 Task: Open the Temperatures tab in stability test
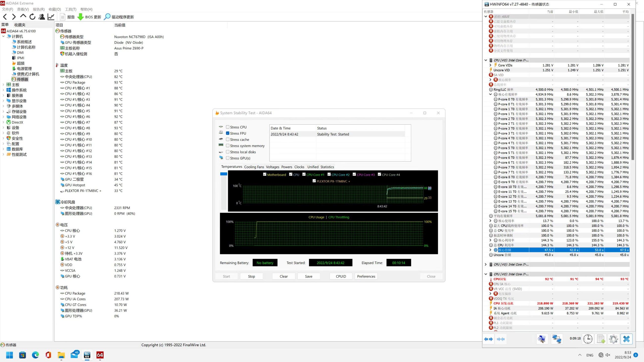click(x=231, y=167)
